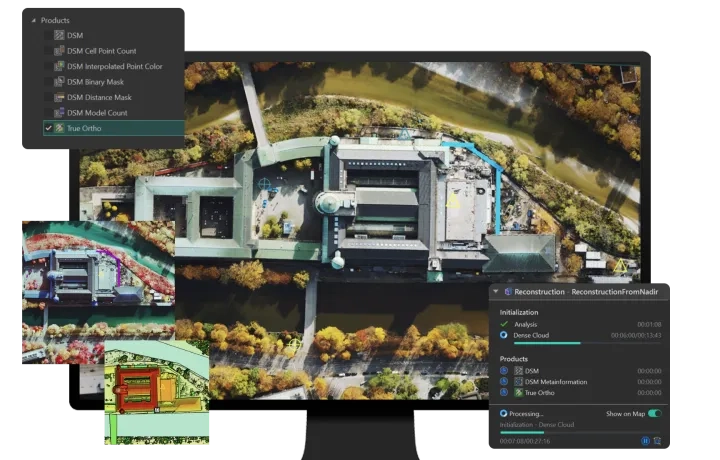This screenshot has height=460, width=720.
Task: Turn off the Show on Map toggle
Action: pos(655,414)
